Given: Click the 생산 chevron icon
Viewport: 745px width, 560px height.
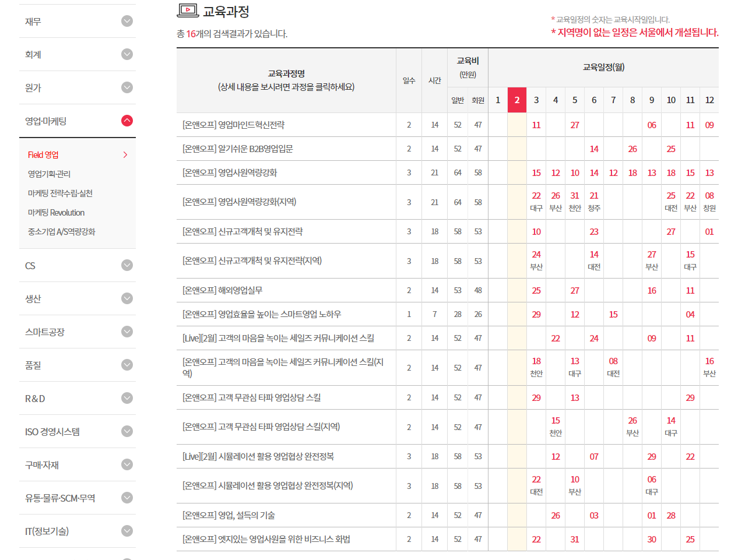Looking at the screenshot, I should tap(127, 298).
